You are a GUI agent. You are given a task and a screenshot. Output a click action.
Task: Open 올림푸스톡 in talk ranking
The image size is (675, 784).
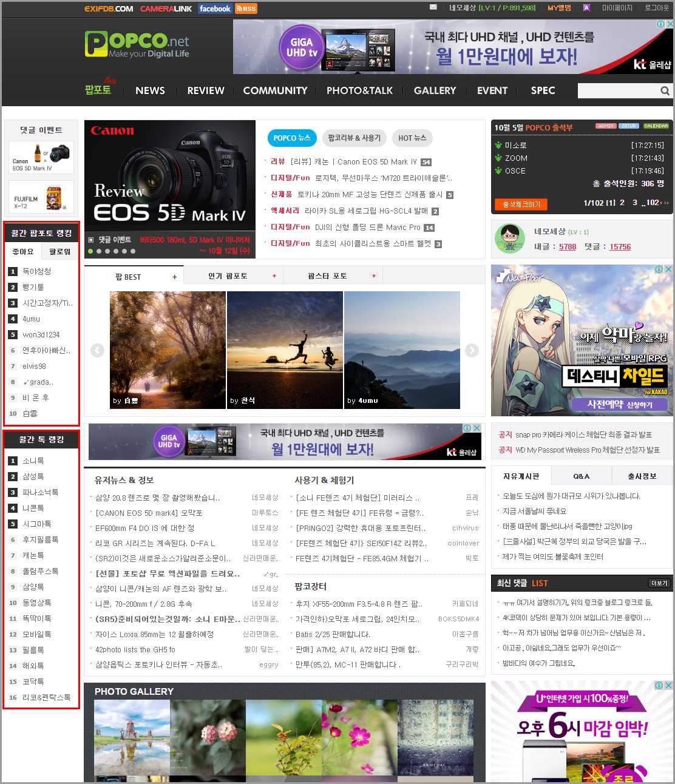(40, 571)
